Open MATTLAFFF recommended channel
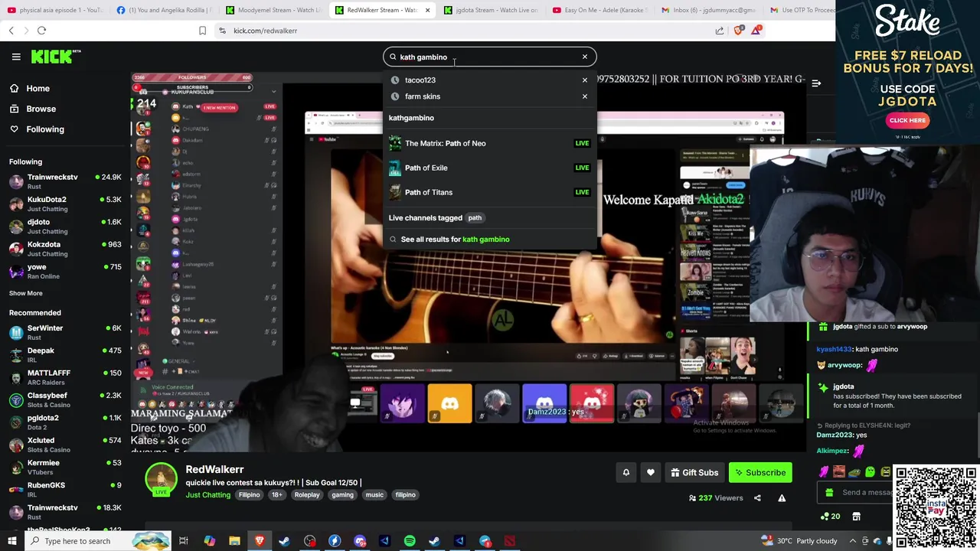Viewport: 980px width, 551px height. tap(65, 377)
